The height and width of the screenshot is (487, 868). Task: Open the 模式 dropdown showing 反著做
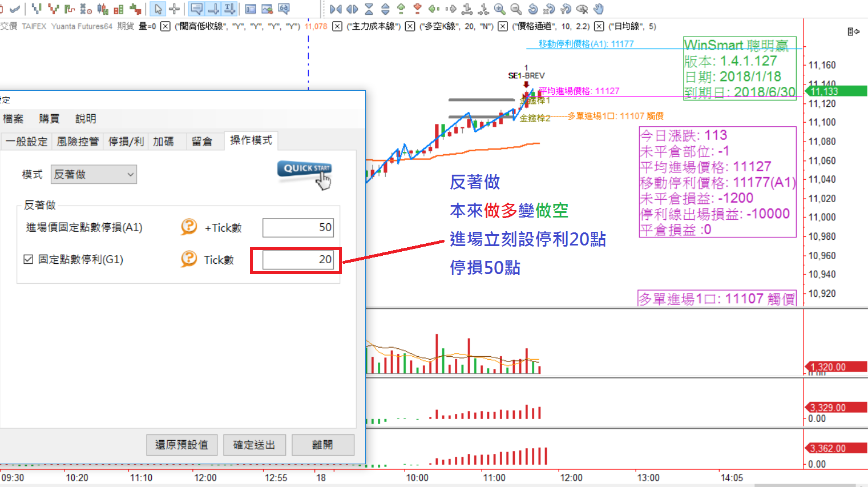pos(94,174)
